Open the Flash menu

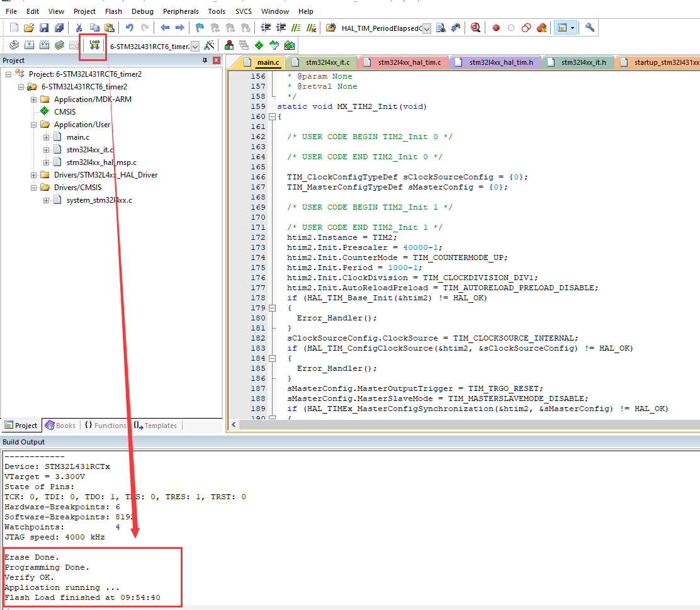pos(113,11)
